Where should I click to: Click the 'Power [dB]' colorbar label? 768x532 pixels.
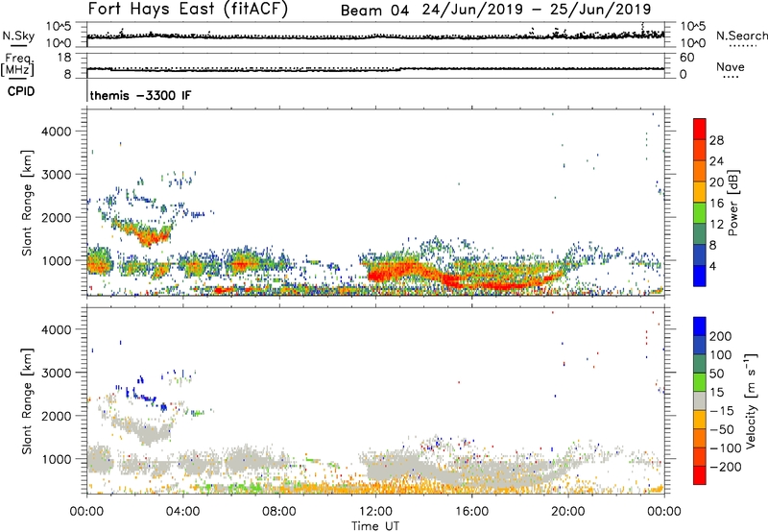pos(733,203)
